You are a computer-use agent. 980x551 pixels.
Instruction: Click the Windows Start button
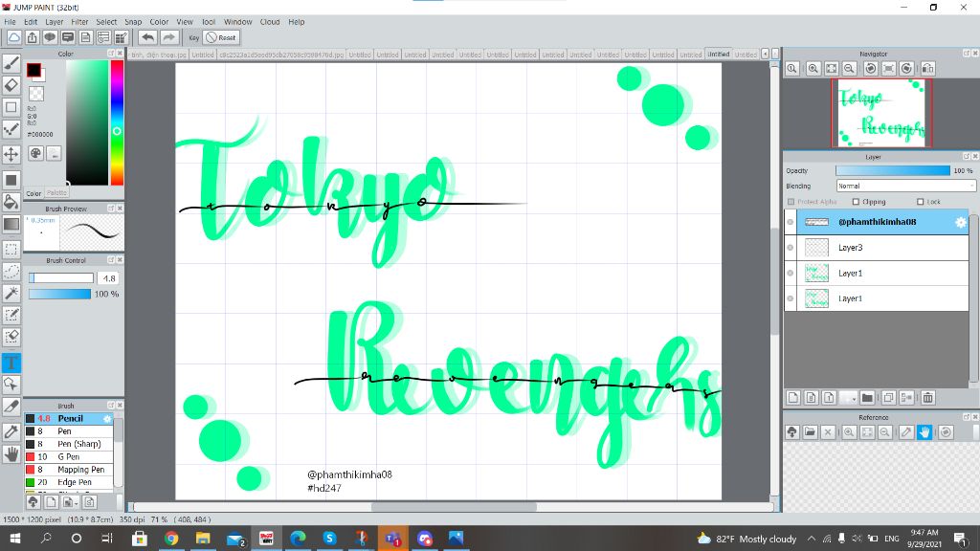[15, 538]
